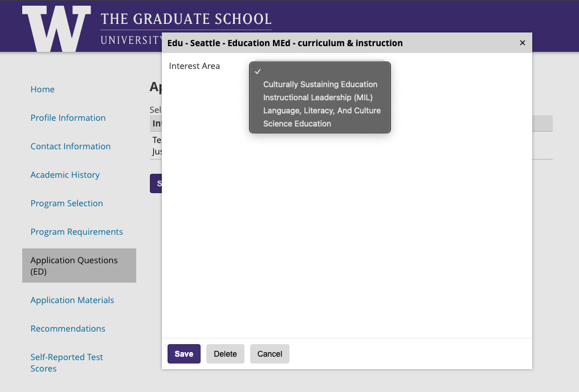Choose Culturally Sustaining Education option
The image size is (579, 392).
(320, 84)
